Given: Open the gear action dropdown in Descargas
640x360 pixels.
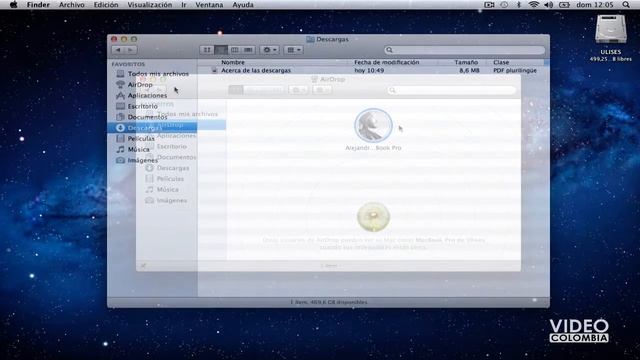Looking at the screenshot, I should pos(269,50).
